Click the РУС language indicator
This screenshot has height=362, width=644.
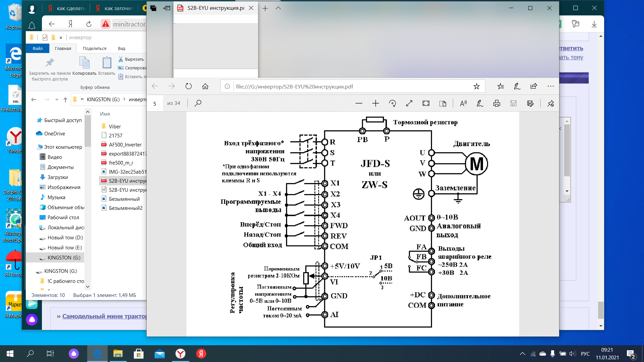point(585,354)
